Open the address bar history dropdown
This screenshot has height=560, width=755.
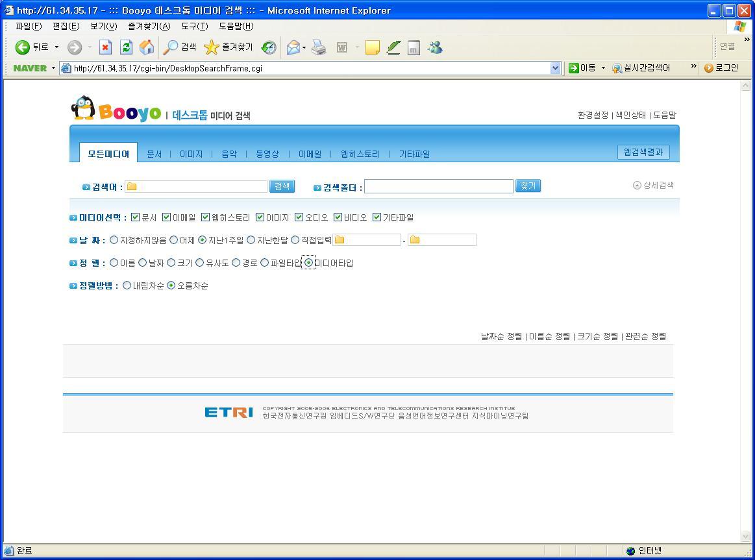555,67
